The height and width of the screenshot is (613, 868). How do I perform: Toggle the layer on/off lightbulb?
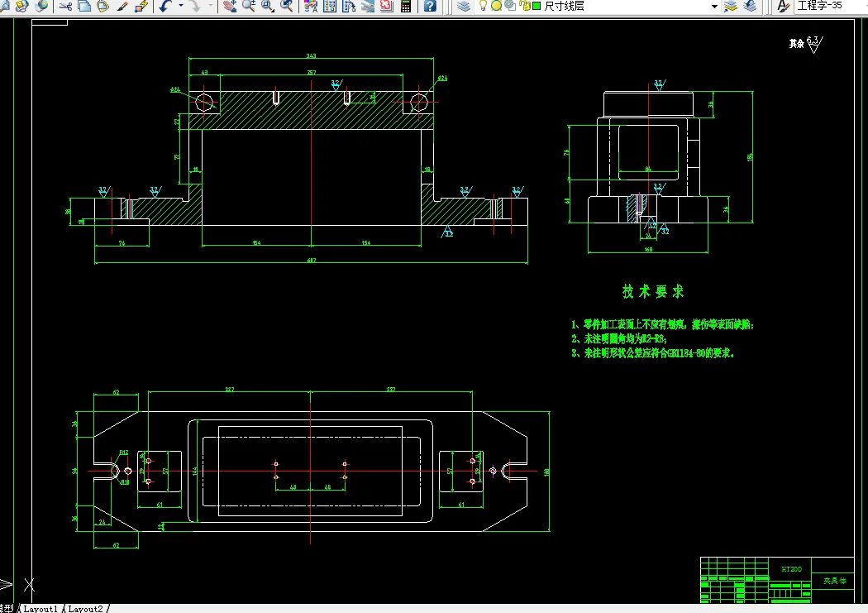coord(484,6)
